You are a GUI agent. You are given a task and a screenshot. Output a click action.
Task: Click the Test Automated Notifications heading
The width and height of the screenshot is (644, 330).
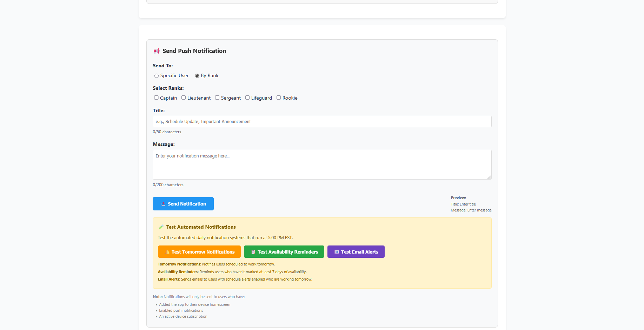(x=201, y=227)
